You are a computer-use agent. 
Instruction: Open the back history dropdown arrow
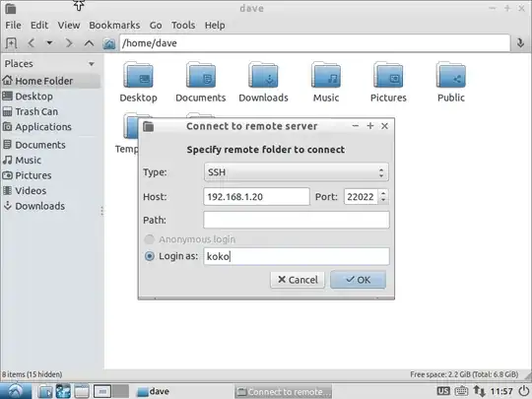tap(49, 43)
